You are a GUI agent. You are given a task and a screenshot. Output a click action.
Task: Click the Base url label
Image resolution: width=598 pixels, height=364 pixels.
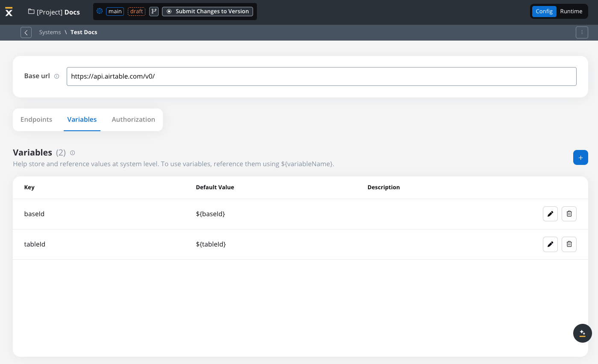37,76
